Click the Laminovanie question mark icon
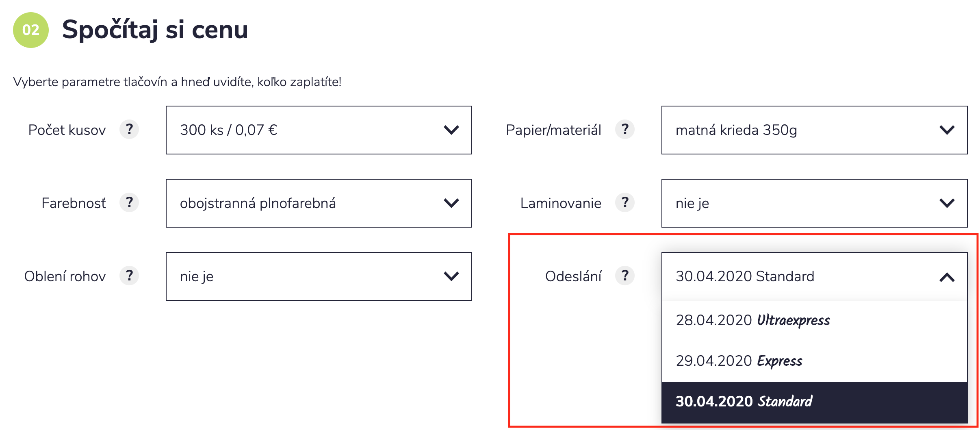This screenshot has height=430, width=980. (x=626, y=203)
